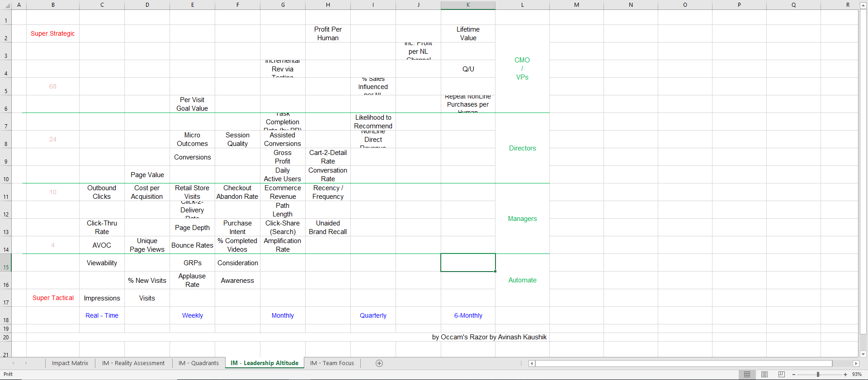Click the 'Lifetime Value' cell
Image resolution: width=868 pixels, height=380 pixels.
[x=468, y=33]
